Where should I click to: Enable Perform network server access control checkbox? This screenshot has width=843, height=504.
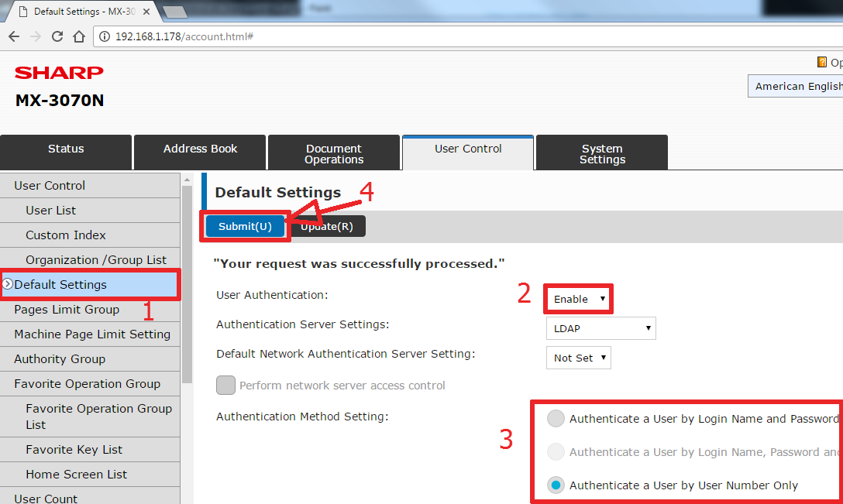click(225, 385)
